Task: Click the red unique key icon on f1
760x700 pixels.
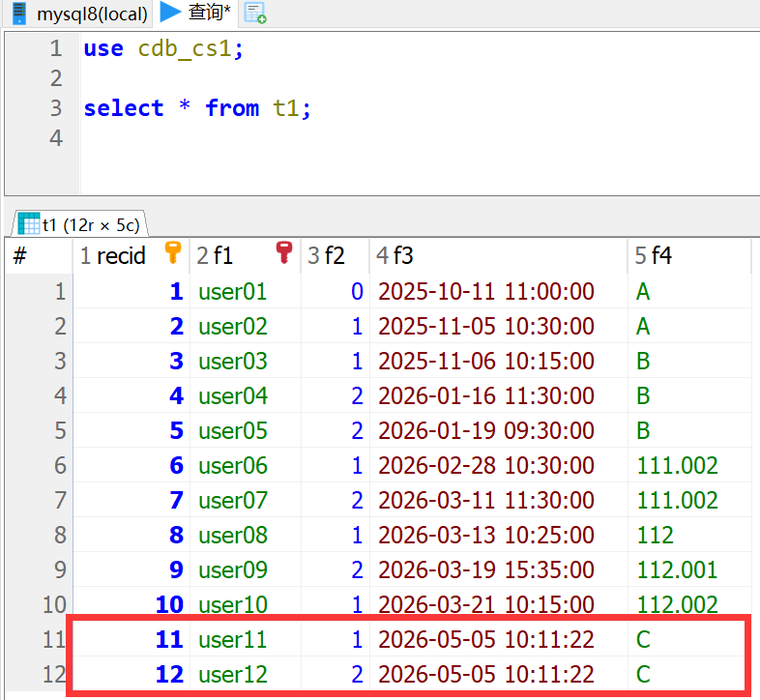Action: tap(284, 252)
